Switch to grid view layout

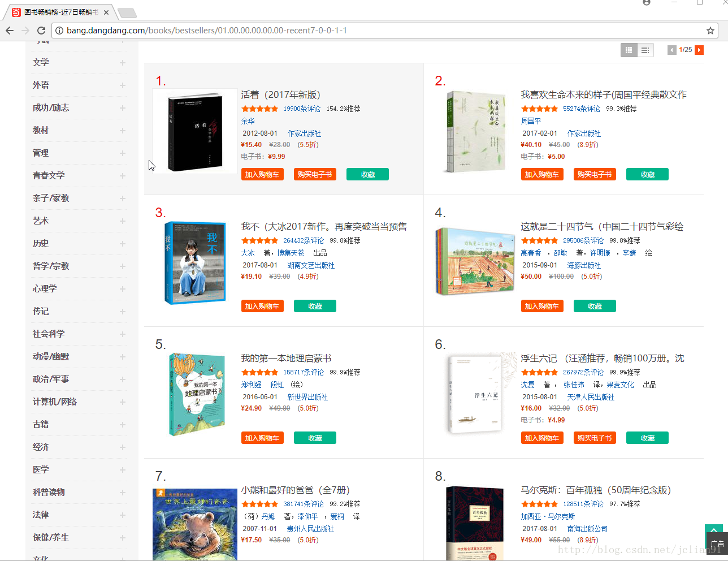coord(629,50)
